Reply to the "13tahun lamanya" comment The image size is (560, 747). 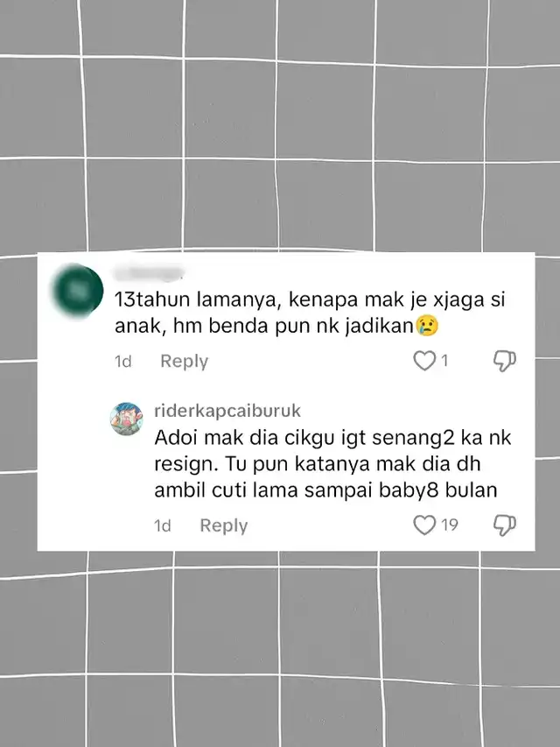(x=185, y=361)
